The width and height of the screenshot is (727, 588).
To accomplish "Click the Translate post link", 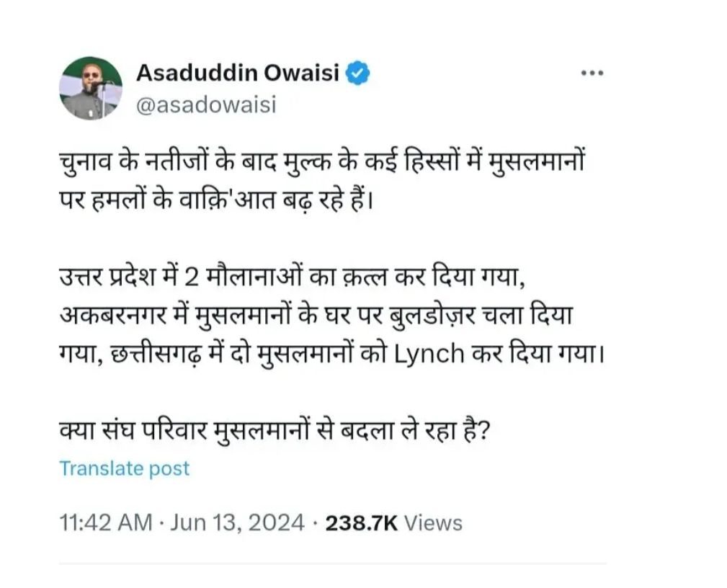I will [x=124, y=468].
